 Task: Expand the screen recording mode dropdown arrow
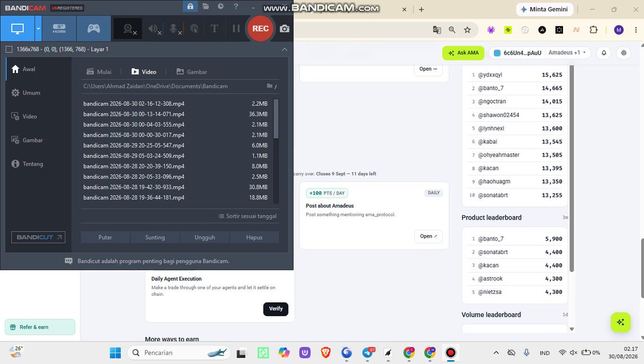click(39, 28)
